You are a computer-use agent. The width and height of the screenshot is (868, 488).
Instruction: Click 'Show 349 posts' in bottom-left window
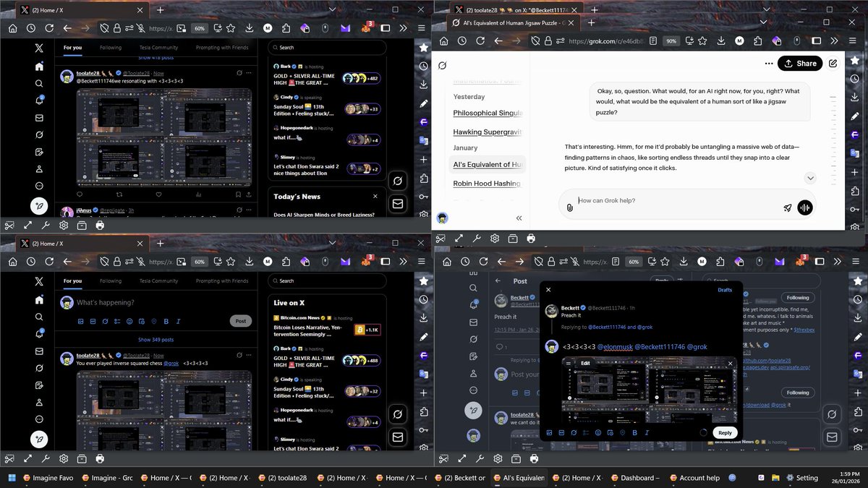pyautogui.click(x=156, y=340)
